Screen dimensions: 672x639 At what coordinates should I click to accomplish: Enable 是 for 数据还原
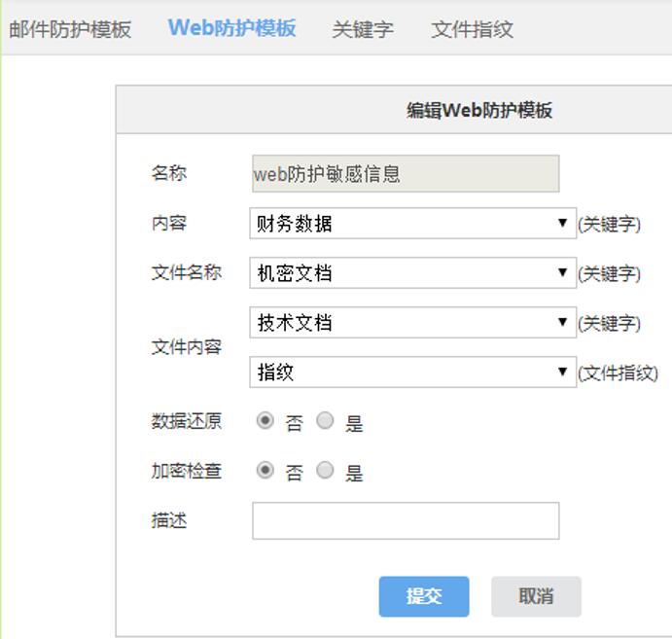(x=326, y=421)
